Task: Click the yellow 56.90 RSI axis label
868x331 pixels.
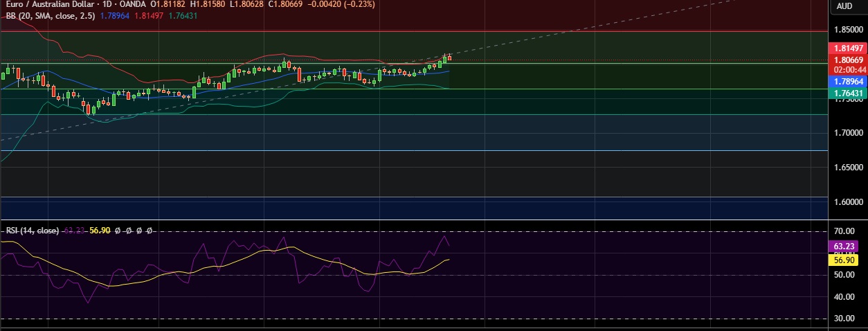Action: [844, 260]
